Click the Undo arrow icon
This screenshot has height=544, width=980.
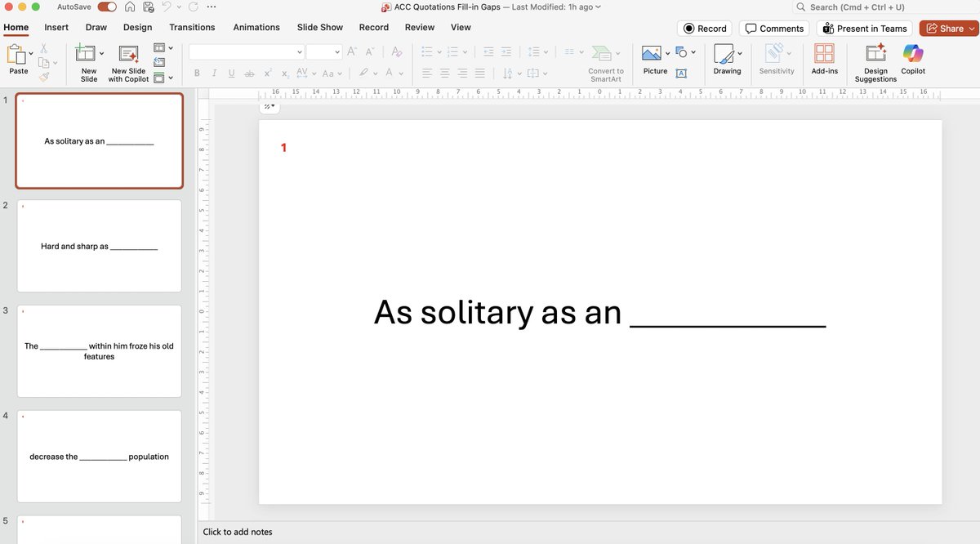[x=167, y=7]
